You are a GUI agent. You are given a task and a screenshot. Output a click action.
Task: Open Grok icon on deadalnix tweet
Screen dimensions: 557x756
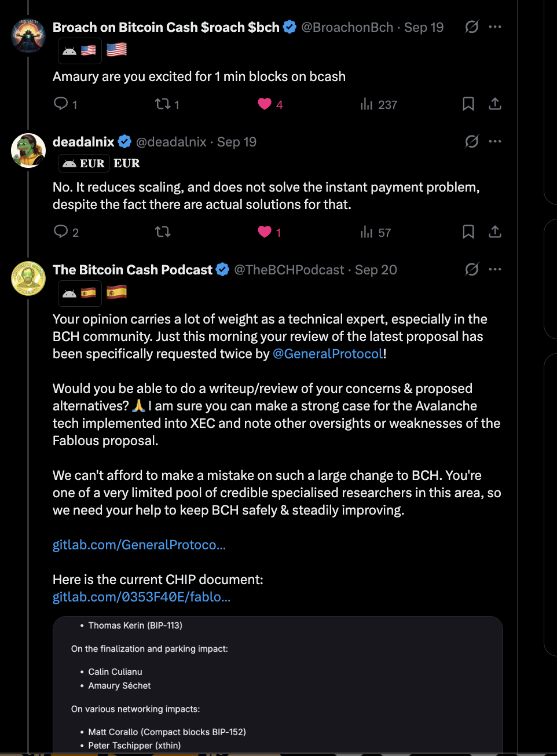[472, 141]
